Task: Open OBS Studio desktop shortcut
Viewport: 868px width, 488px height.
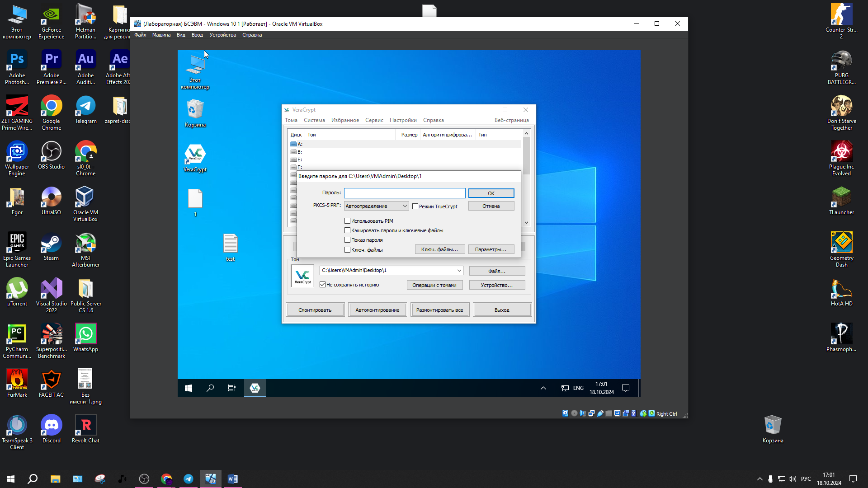Action: [x=51, y=155]
